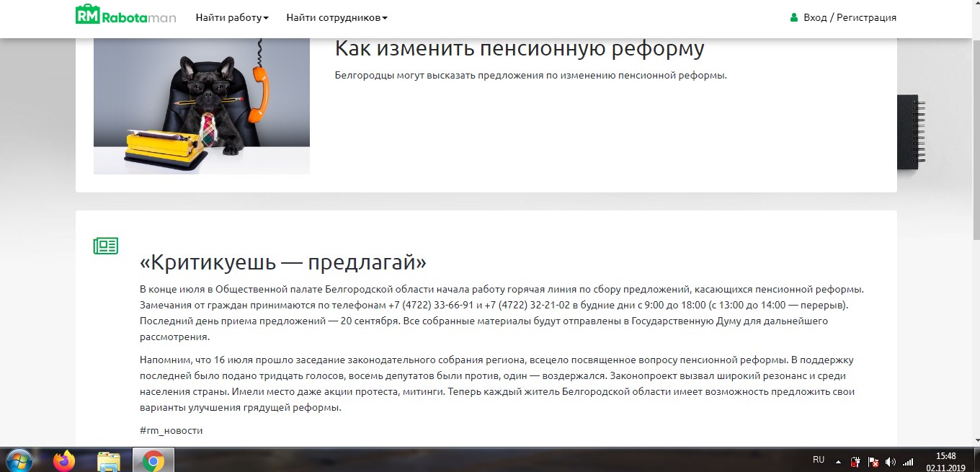
Task: Click the power plug tray icon
Action: coord(856,461)
